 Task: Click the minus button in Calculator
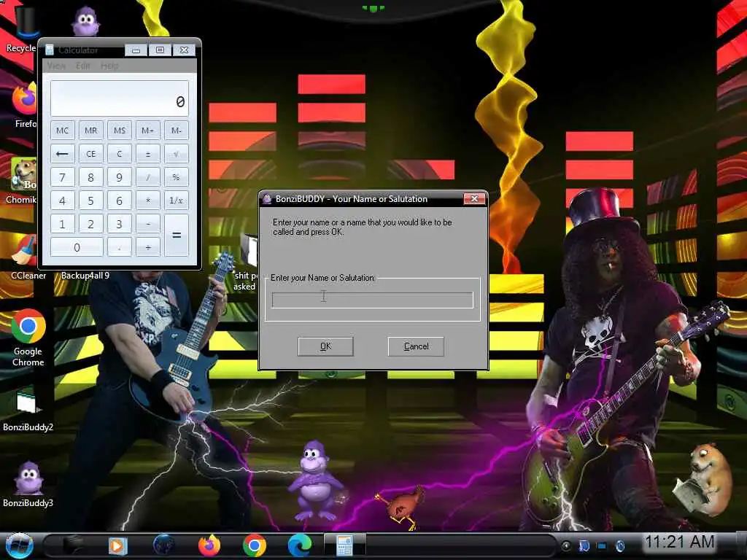pos(147,224)
